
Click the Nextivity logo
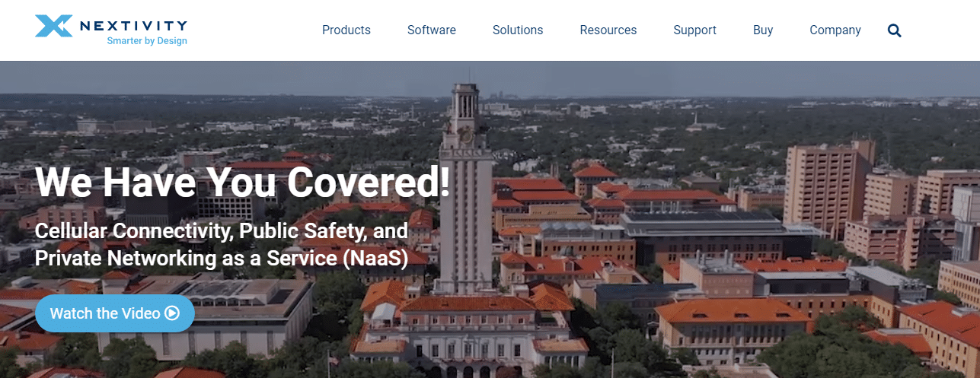[110, 30]
